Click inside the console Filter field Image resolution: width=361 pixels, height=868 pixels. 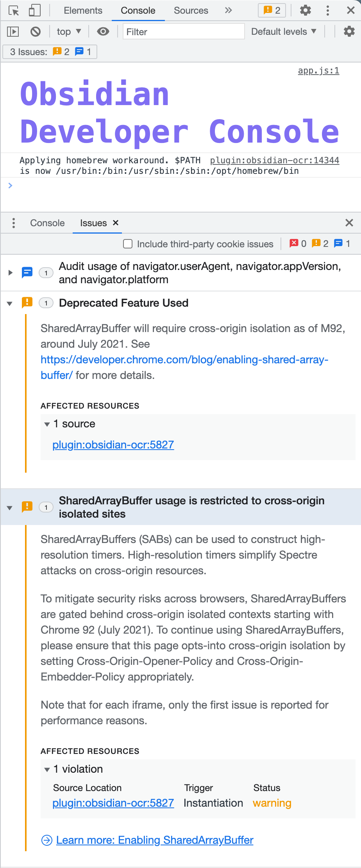tap(183, 31)
